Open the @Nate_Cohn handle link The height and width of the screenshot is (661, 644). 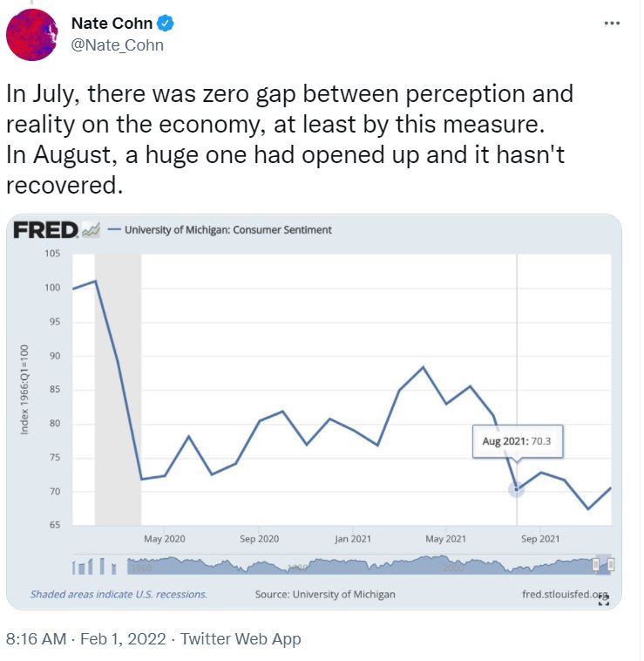point(117,45)
